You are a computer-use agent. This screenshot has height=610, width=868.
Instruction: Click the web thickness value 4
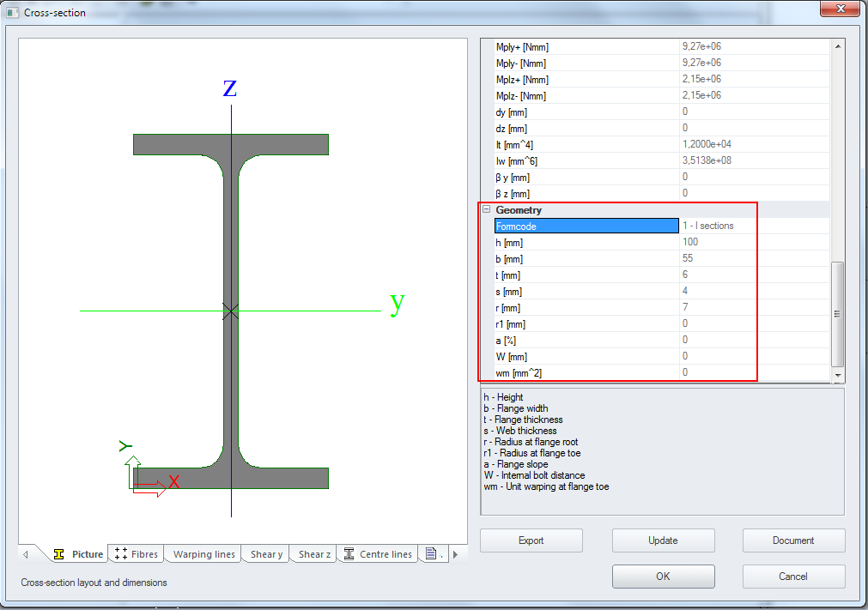click(x=685, y=291)
